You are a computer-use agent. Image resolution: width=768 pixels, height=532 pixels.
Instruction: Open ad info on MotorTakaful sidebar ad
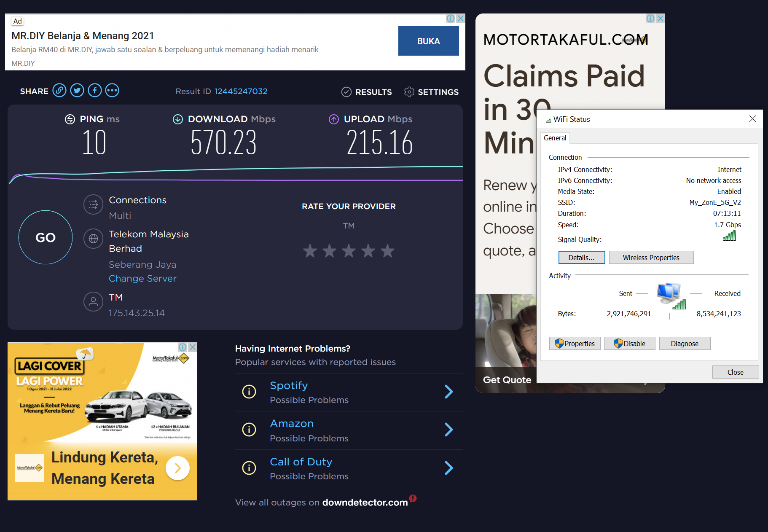point(650,19)
